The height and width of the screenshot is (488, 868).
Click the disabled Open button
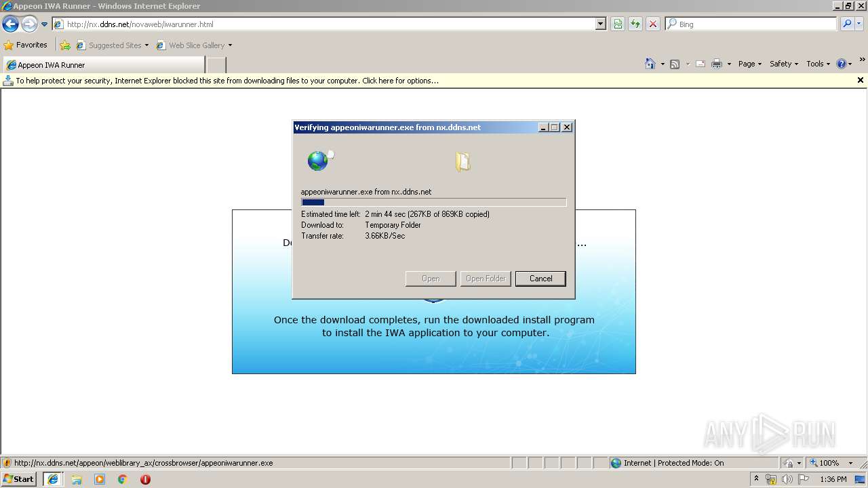[x=431, y=279]
